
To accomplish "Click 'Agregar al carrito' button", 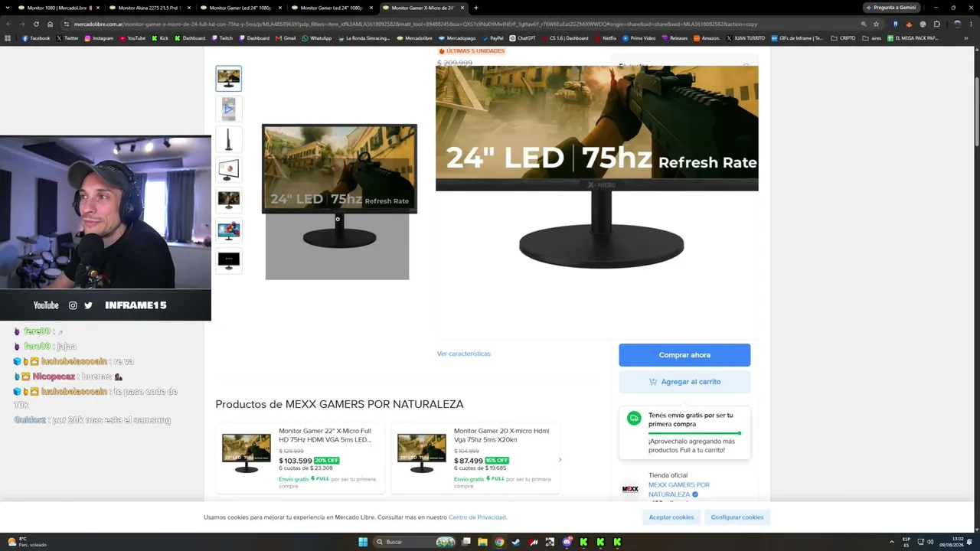I will (x=684, y=382).
